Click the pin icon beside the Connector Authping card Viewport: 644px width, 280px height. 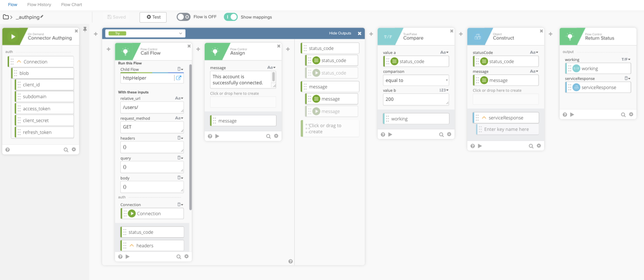pyautogui.click(x=85, y=29)
